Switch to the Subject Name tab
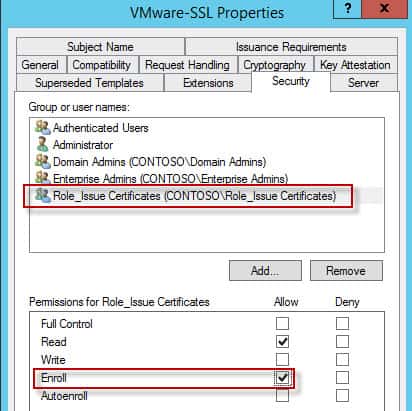412x411 pixels. coord(100,47)
